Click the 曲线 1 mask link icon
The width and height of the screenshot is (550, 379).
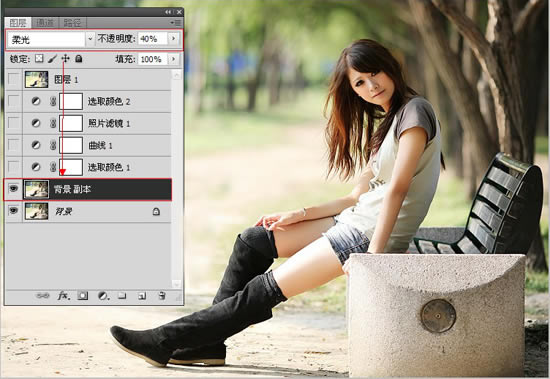(x=53, y=145)
